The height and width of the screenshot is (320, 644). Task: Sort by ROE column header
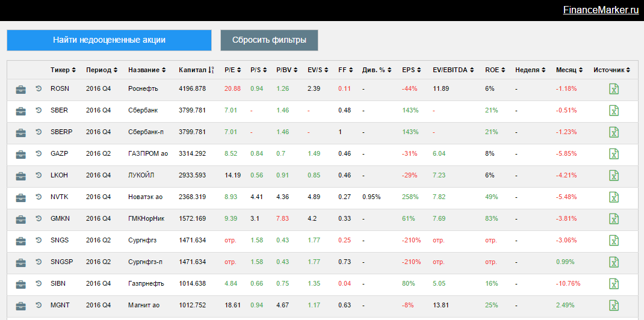(495, 70)
